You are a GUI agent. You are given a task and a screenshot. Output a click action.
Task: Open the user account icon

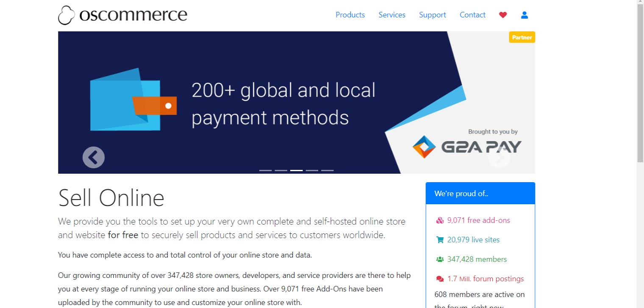point(525,15)
